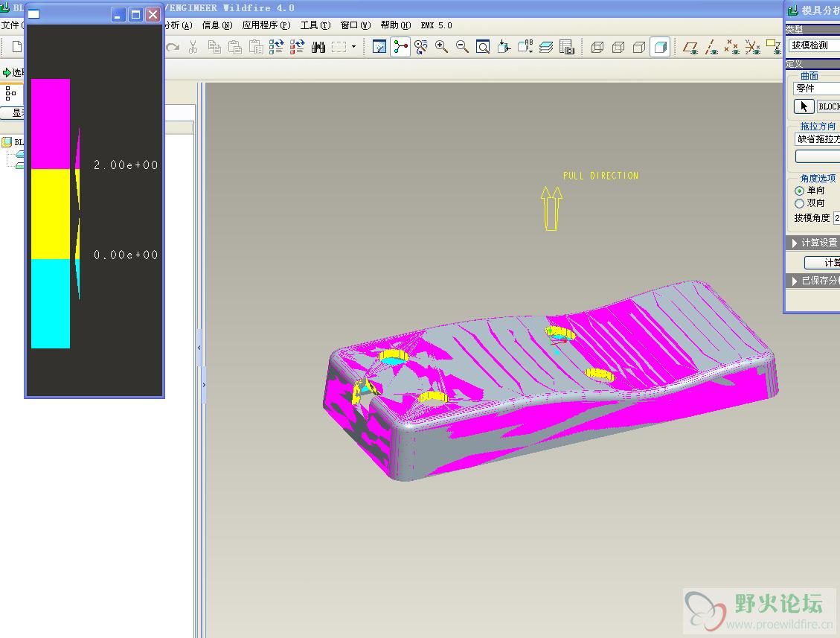The image size is (840, 638).
Task: Open the EMX 5.0 menu
Action: [436, 25]
